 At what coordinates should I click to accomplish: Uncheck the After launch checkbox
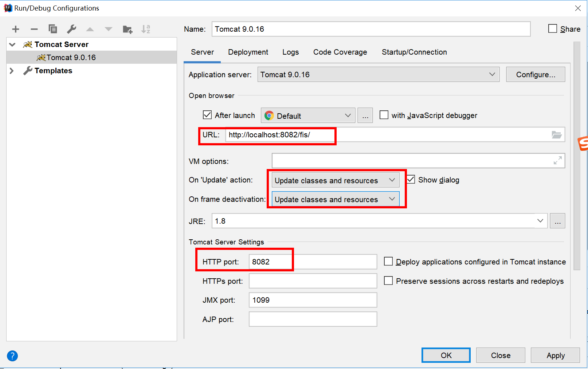point(207,115)
